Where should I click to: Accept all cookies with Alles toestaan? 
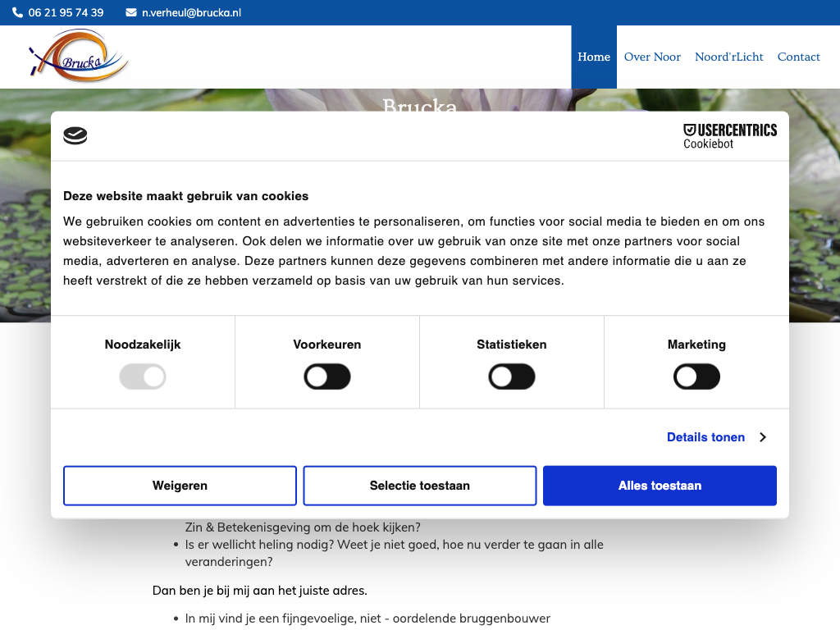click(x=660, y=486)
